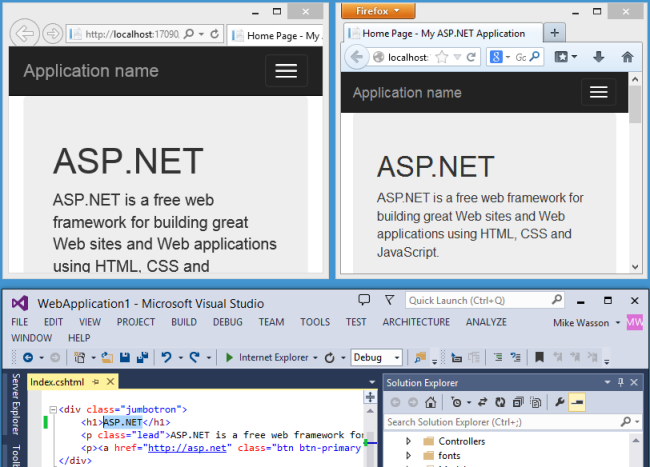Viewport: 650px width, 467px height.
Task: Click Browser Link refresh icon in toolbar
Action: pos(330,357)
